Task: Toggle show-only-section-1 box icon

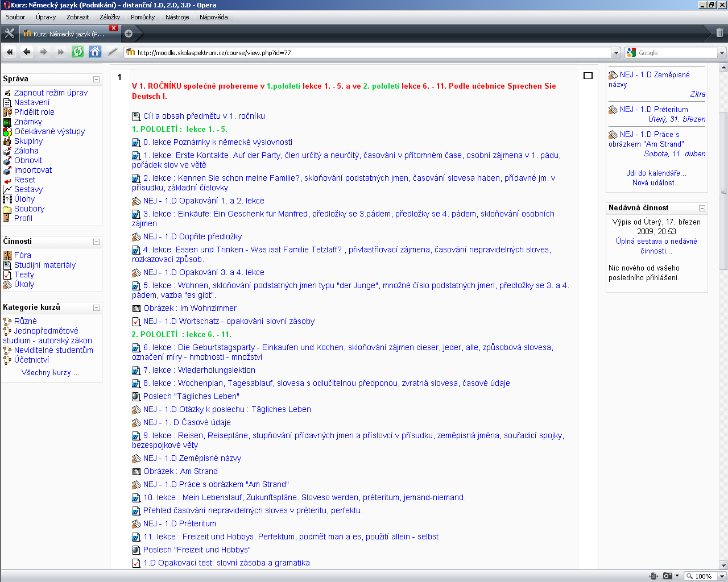Action: [588, 75]
